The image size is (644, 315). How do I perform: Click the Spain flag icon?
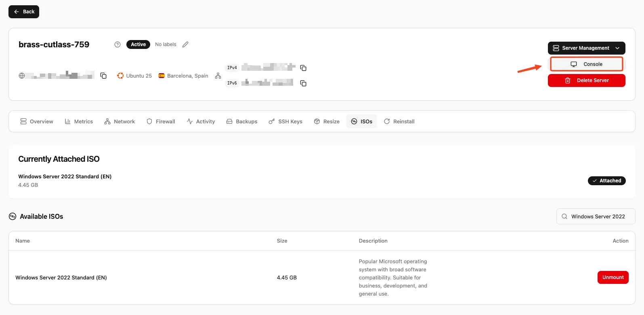click(x=162, y=76)
